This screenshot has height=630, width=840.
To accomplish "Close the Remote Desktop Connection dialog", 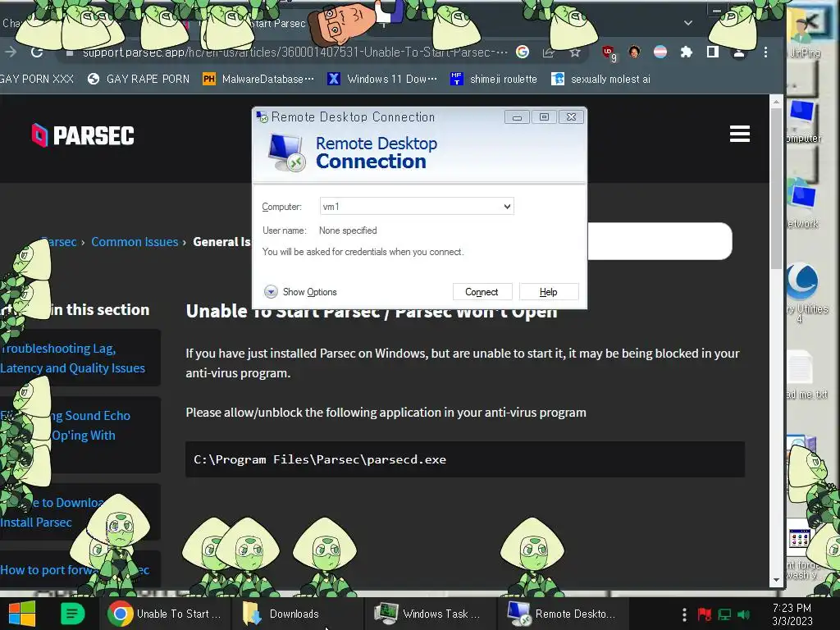I will coord(571,116).
